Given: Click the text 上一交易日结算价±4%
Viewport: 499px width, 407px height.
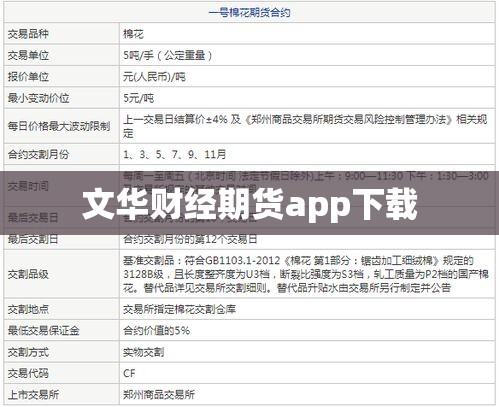Looking at the screenshot, I should click(x=175, y=119).
